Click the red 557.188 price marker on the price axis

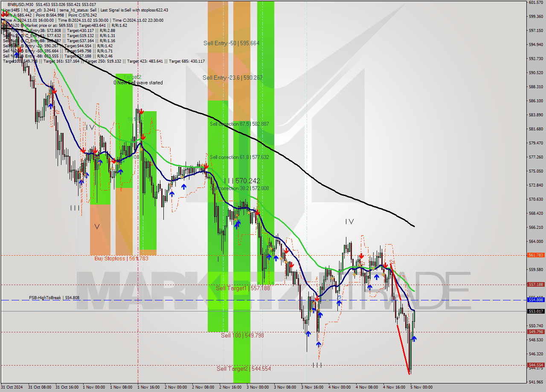click(x=536, y=284)
